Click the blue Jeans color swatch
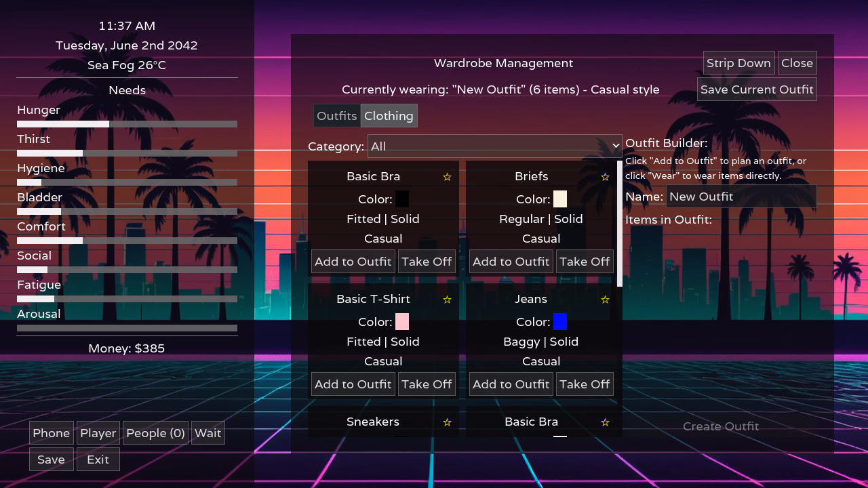This screenshot has width=868, height=488. [560, 322]
